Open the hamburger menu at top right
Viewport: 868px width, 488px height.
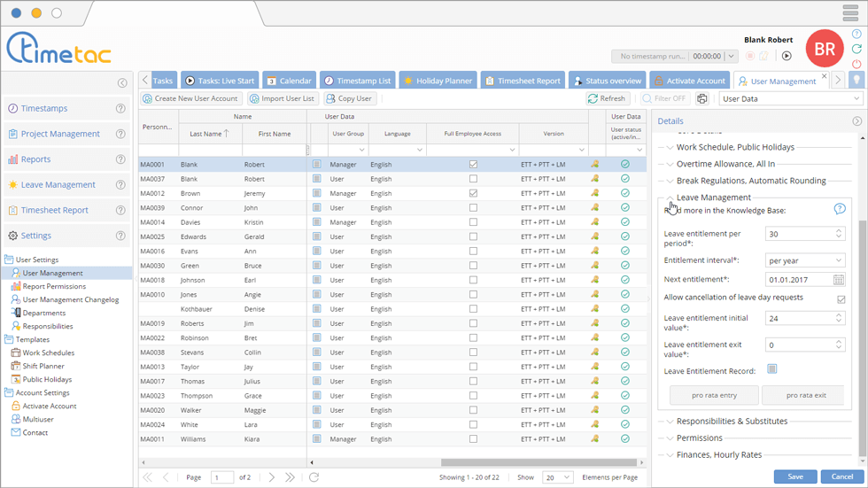[x=849, y=12]
